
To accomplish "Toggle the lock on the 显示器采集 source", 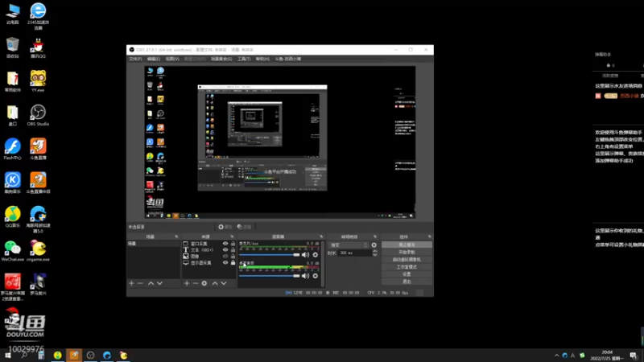I will coord(233,263).
